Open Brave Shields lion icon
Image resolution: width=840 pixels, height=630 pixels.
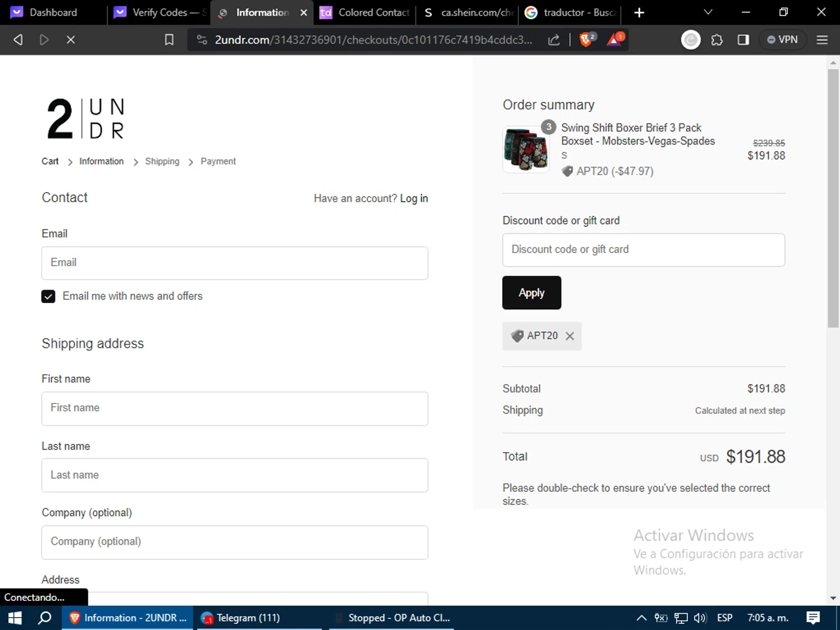coord(587,39)
